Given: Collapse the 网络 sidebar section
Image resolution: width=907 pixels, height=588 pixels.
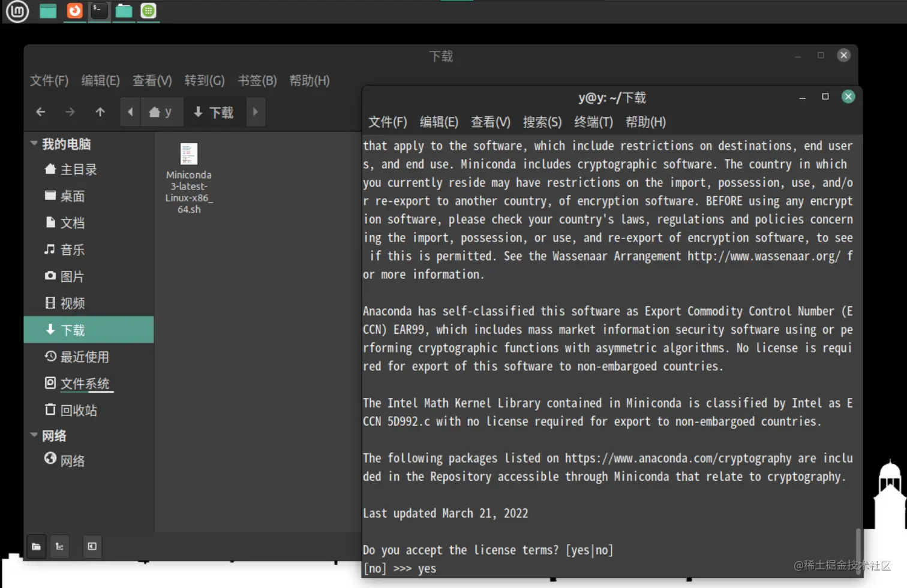Looking at the screenshot, I should (x=34, y=435).
